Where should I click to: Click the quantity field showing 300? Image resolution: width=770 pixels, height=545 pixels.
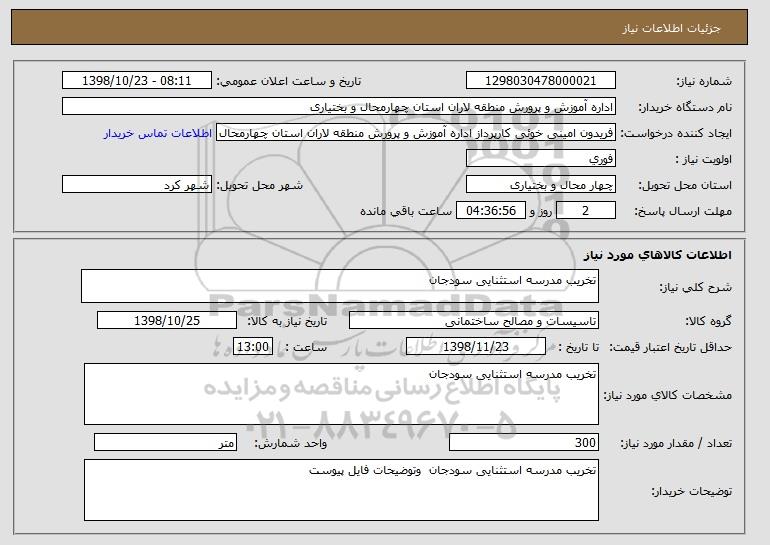tap(524, 442)
